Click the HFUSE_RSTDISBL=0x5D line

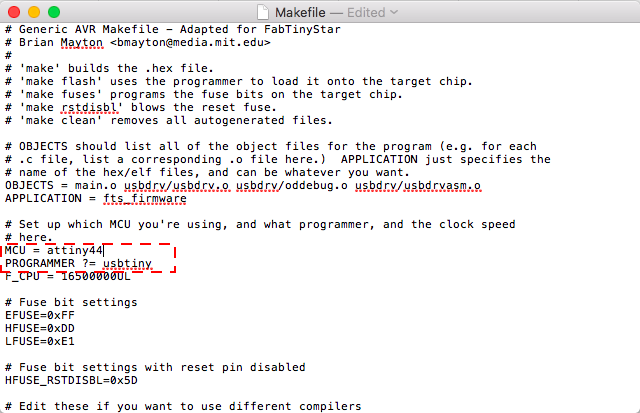click(x=72, y=380)
